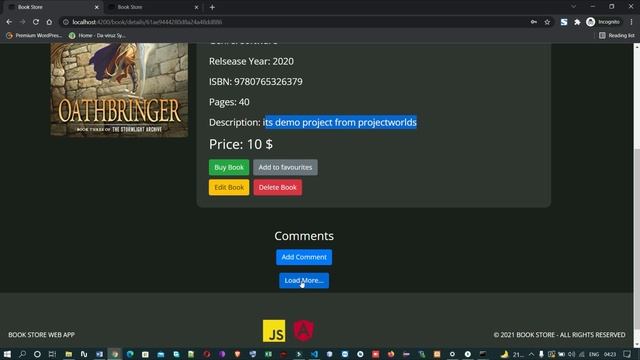
Task: Click the volume speaker tray icon
Action: pyautogui.click(x=571, y=354)
